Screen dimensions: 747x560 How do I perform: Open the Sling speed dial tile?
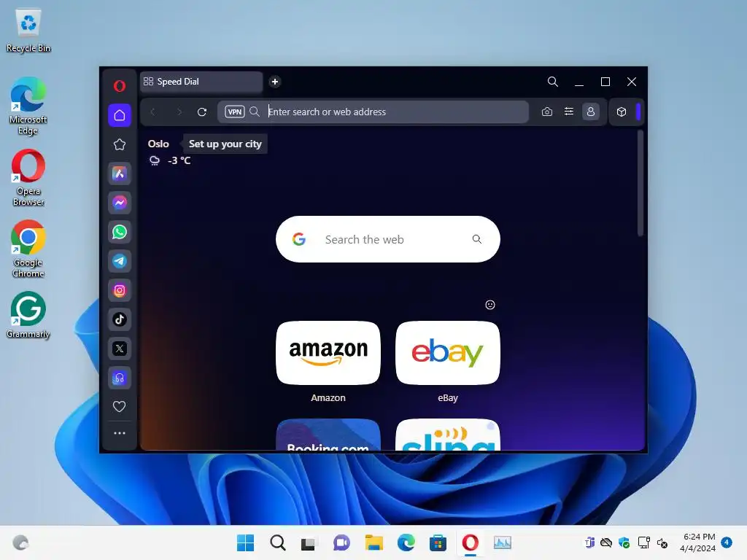(x=448, y=435)
